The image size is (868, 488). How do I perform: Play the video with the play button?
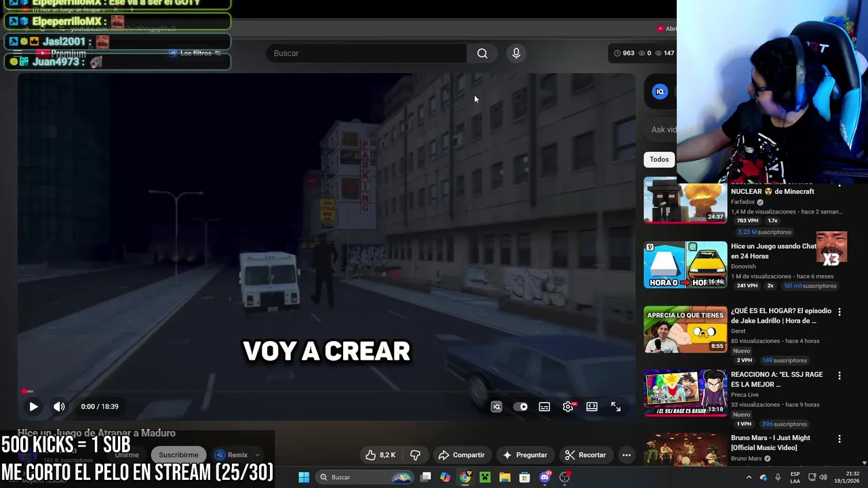33,407
